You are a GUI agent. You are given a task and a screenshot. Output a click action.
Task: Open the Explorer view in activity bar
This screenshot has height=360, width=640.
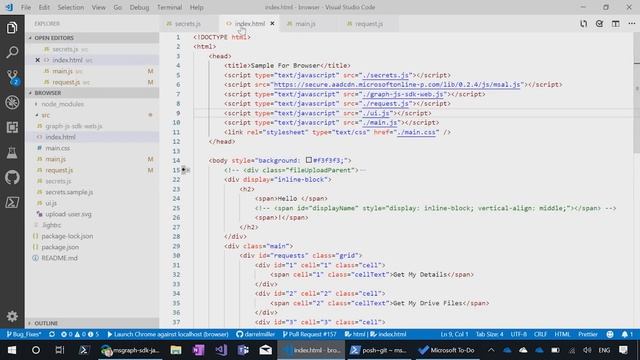12,28
